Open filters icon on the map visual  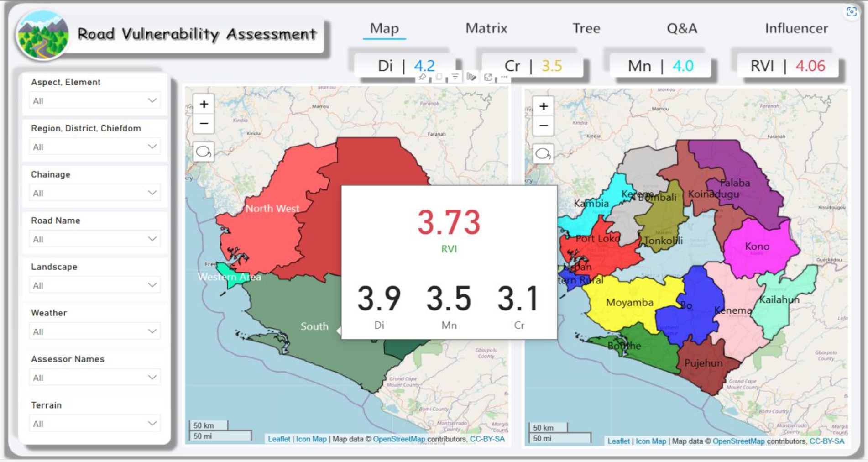(x=455, y=77)
